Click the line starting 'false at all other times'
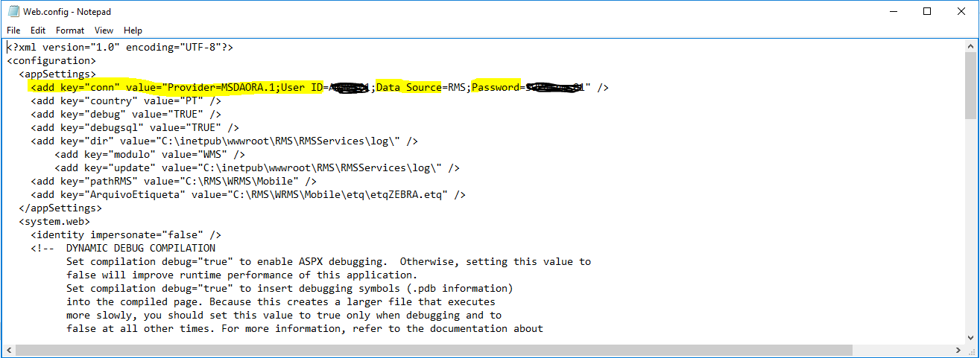Image resolution: width=980 pixels, height=358 pixels. click(305, 329)
